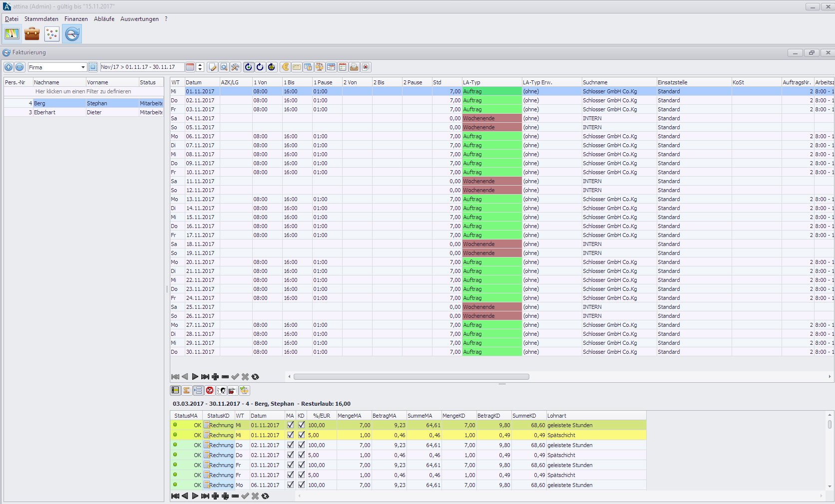This screenshot has width=835, height=504.
Task: Sort by the Suchname column header
Action: tap(619, 82)
